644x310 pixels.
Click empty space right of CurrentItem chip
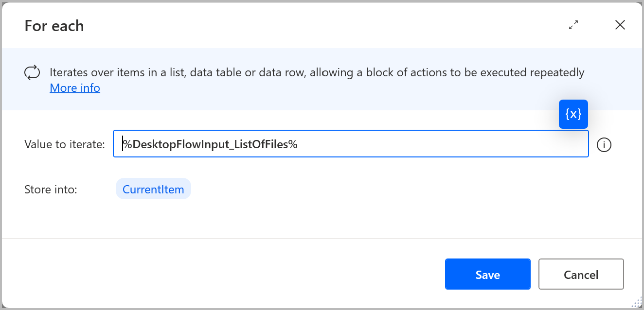(x=389, y=189)
